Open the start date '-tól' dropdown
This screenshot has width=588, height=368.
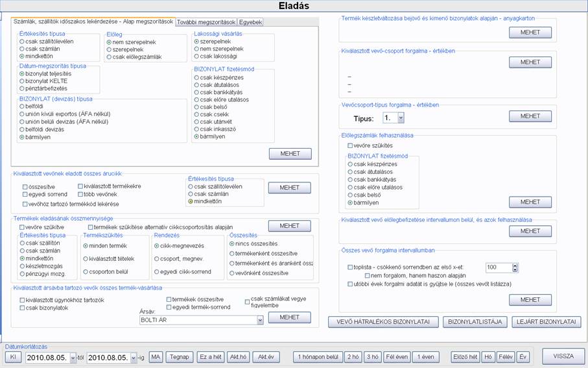coord(73,358)
